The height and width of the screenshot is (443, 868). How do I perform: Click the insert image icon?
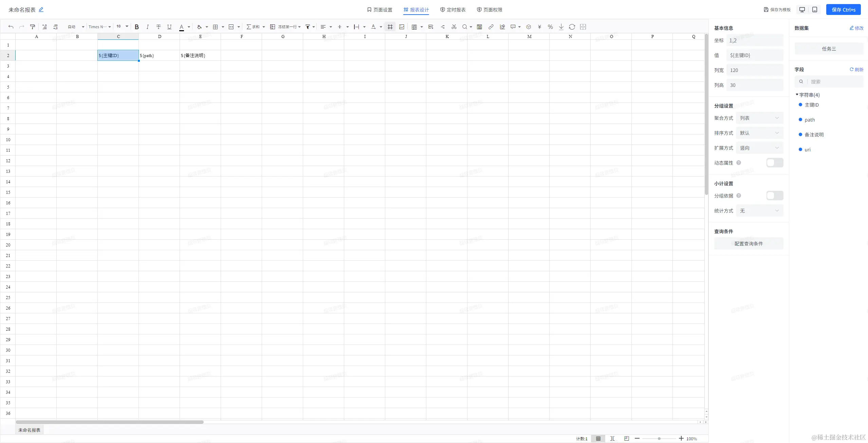click(x=402, y=27)
